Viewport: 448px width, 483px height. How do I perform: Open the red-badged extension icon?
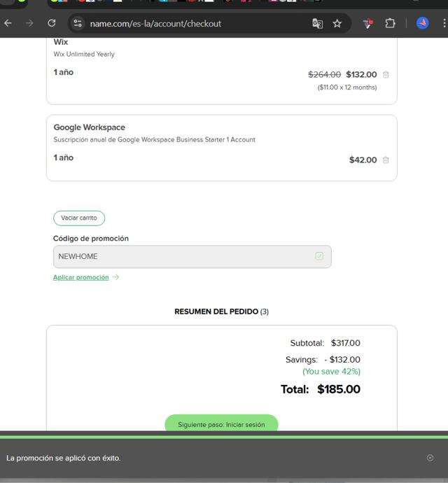point(368,23)
